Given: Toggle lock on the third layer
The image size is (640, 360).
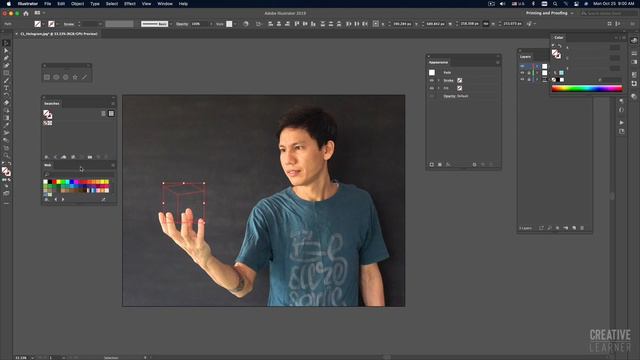Looking at the screenshot, I should (x=529, y=79).
